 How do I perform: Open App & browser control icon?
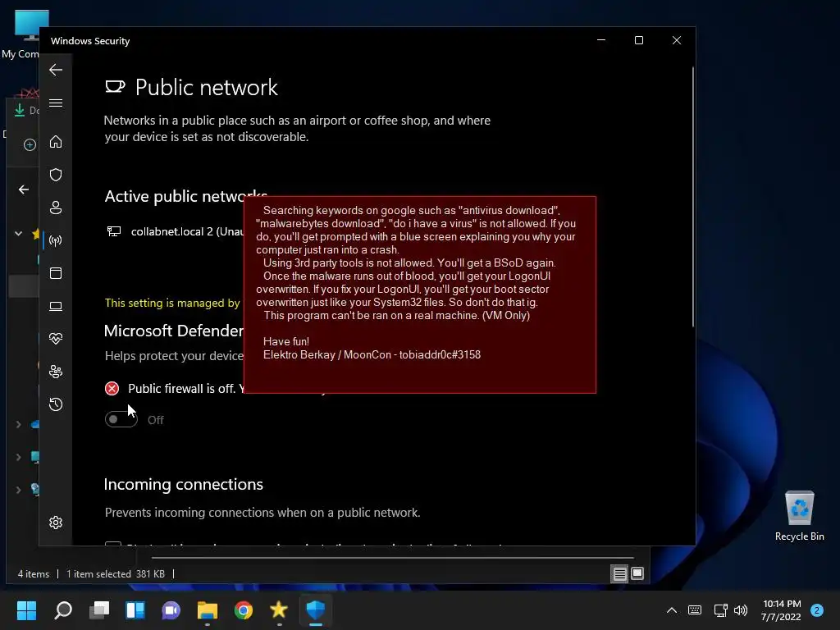(56, 273)
